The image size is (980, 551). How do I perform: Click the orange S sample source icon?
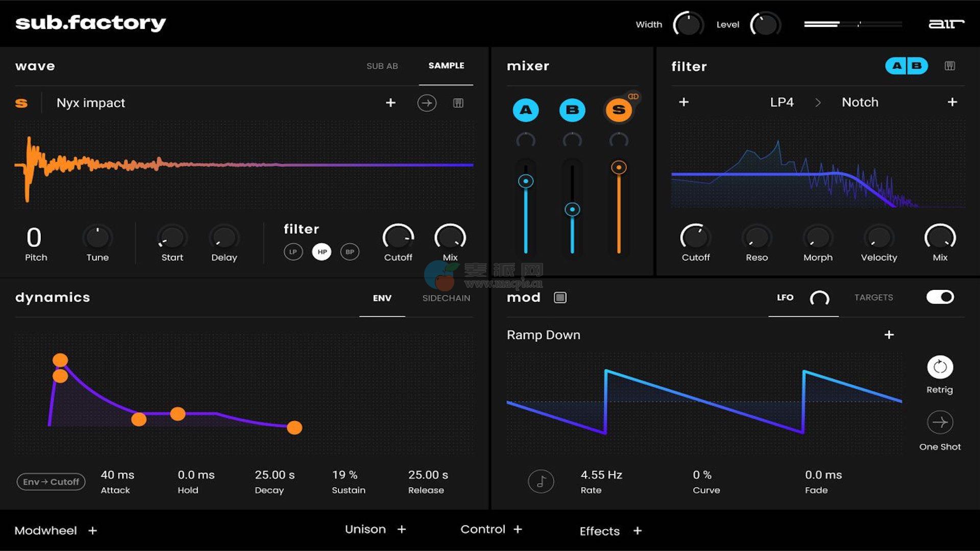(21, 103)
